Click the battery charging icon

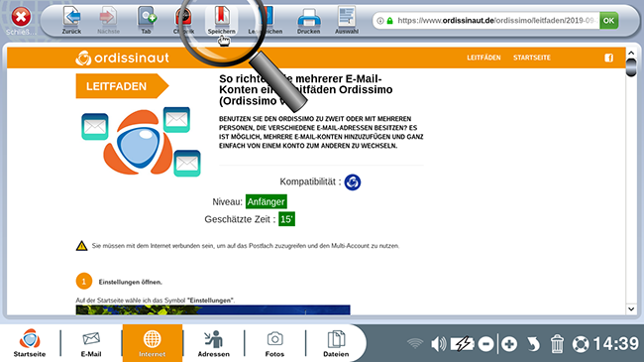[463, 344]
